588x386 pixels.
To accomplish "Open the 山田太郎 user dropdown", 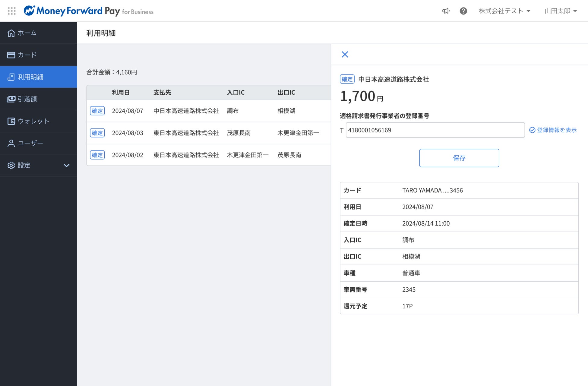I will 561,11.
